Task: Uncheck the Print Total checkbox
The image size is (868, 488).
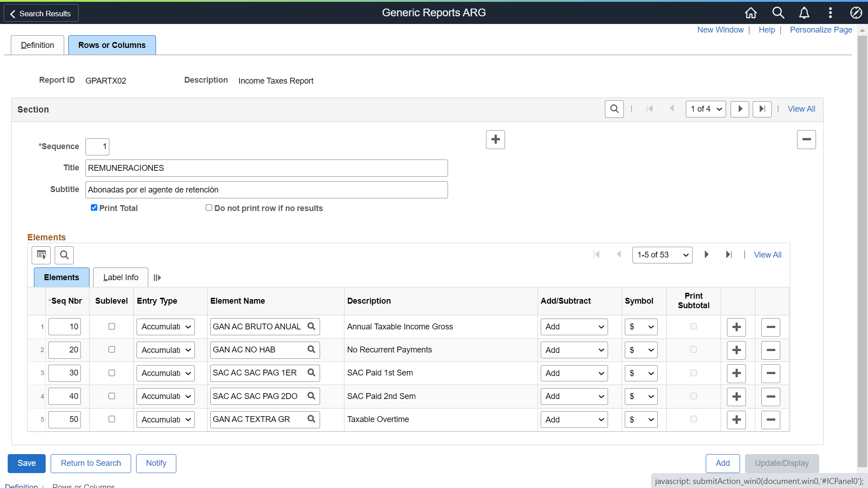Action: [94, 207]
